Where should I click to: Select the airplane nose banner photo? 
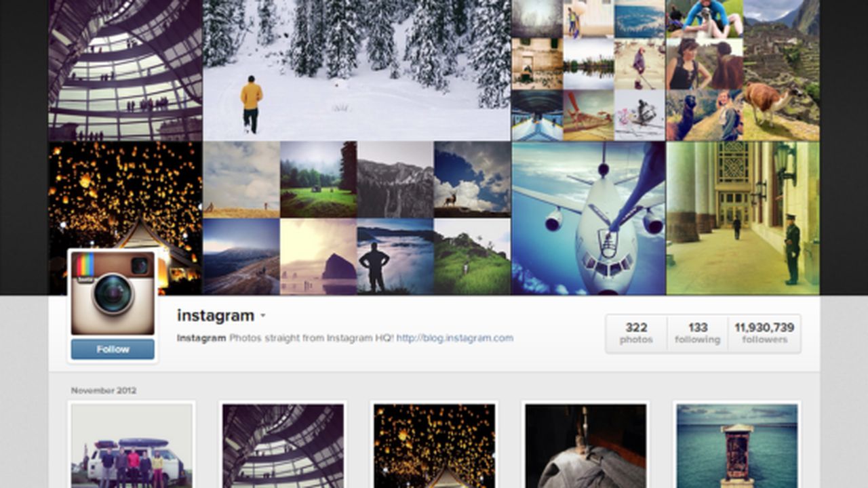[589, 218]
